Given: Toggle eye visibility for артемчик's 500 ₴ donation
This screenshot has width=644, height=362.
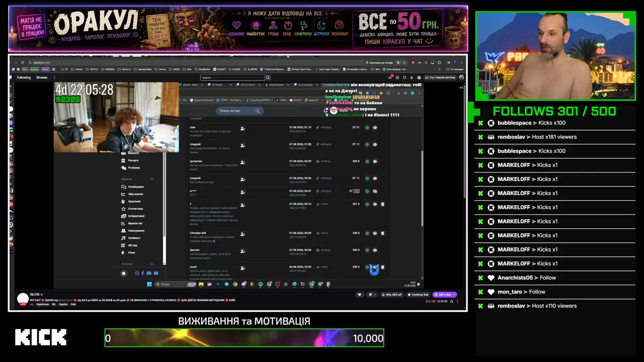Looking at the screenshot, I should tap(375, 161).
